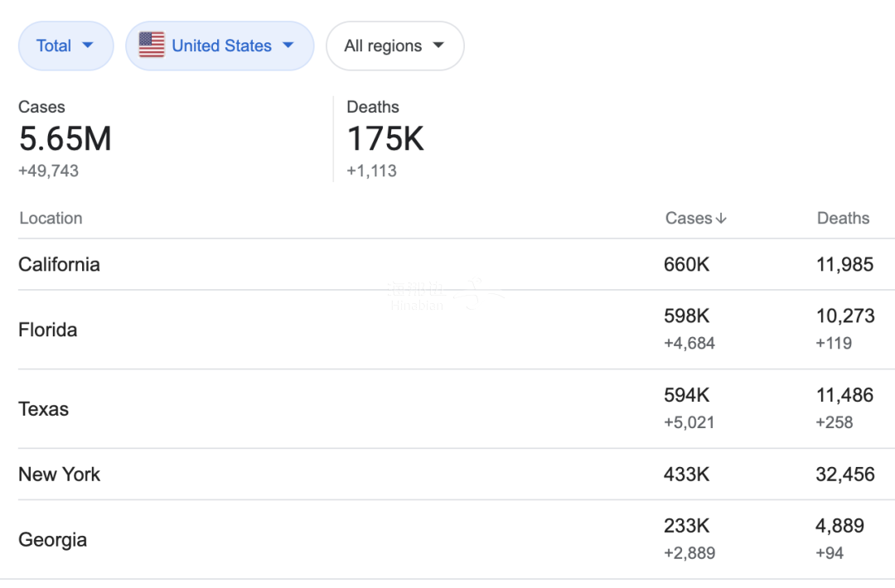The height and width of the screenshot is (588, 895).
Task: Click Georgia's 233K cases value
Action: (x=686, y=527)
